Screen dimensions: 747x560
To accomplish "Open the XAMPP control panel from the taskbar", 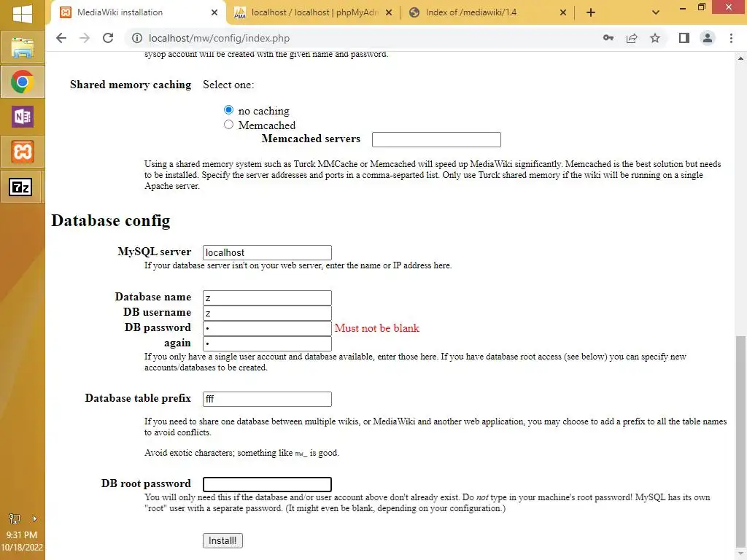I will pyautogui.click(x=23, y=152).
